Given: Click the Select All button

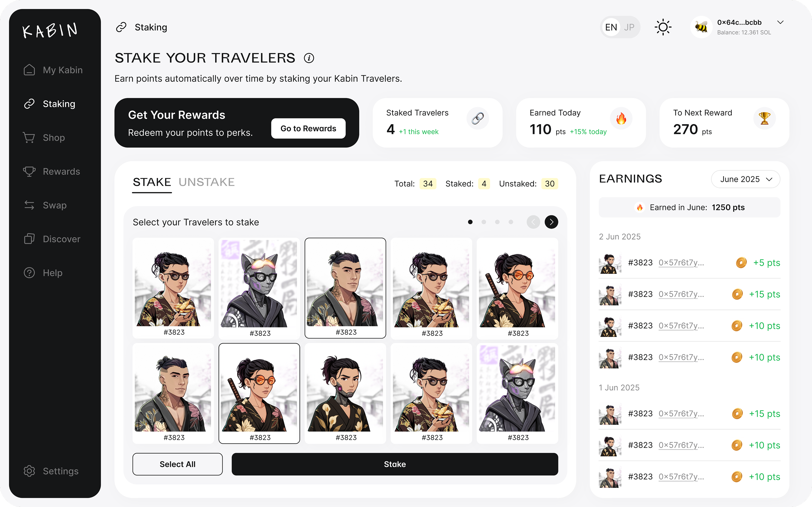Looking at the screenshot, I should (178, 464).
